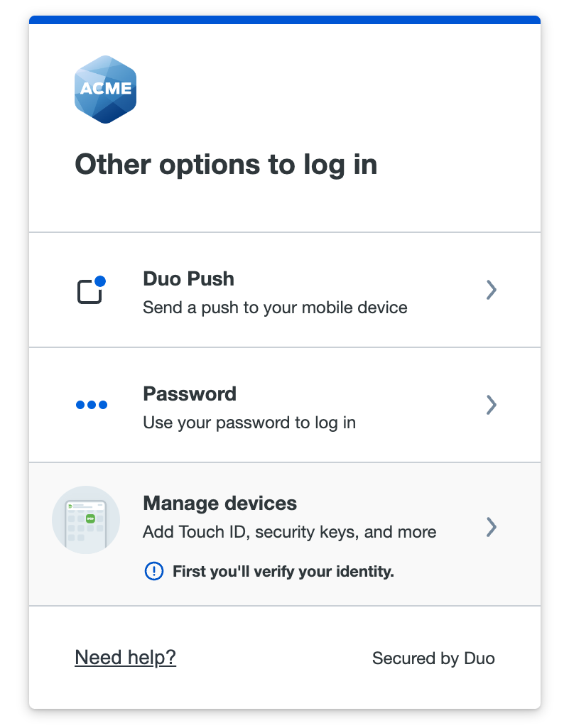Select the Password login option
Image resolution: width=569 pixels, height=728 pixels.
pyautogui.click(x=284, y=405)
